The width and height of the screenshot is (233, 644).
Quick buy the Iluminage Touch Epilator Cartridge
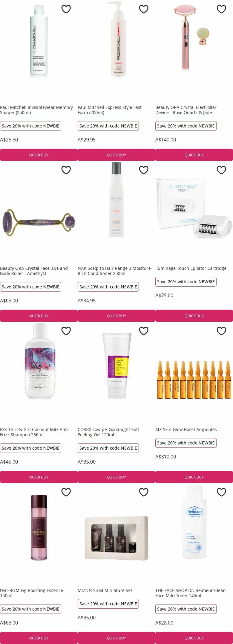194,316
